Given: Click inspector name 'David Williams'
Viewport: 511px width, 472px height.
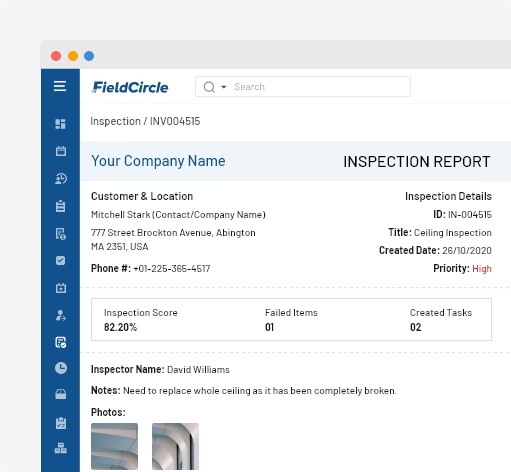Looking at the screenshot, I should tap(198, 370).
